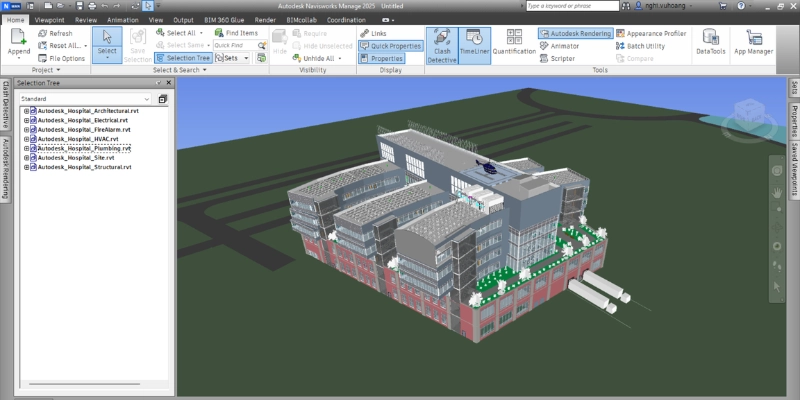The height and width of the screenshot is (400, 800).
Task: Open the Animator tool
Action: tap(559, 46)
